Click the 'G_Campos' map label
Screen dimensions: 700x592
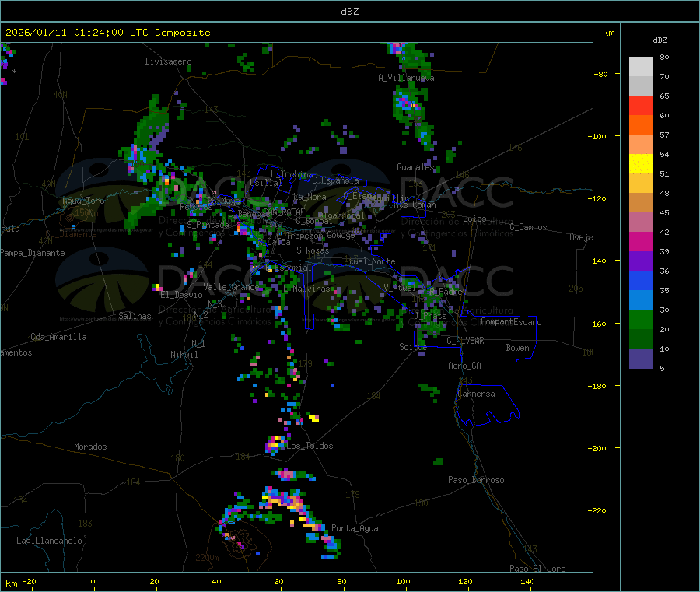tap(529, 227)
